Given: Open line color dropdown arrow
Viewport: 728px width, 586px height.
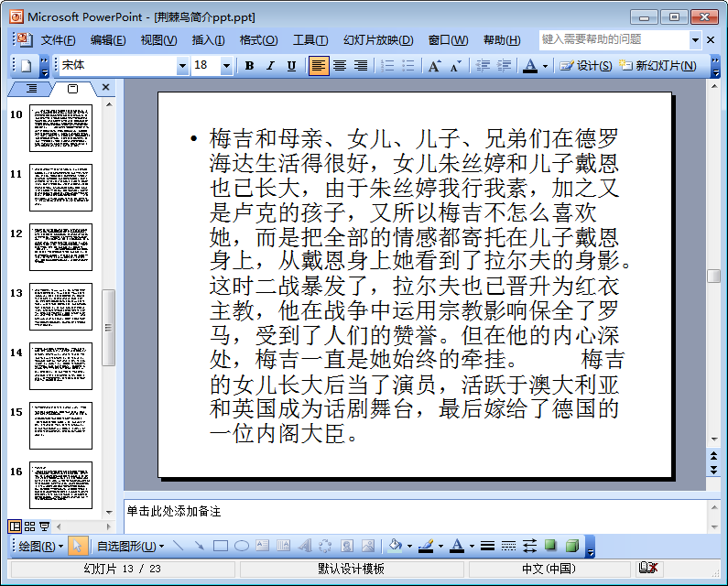Looking at the screenshot, I should [440, 547].
